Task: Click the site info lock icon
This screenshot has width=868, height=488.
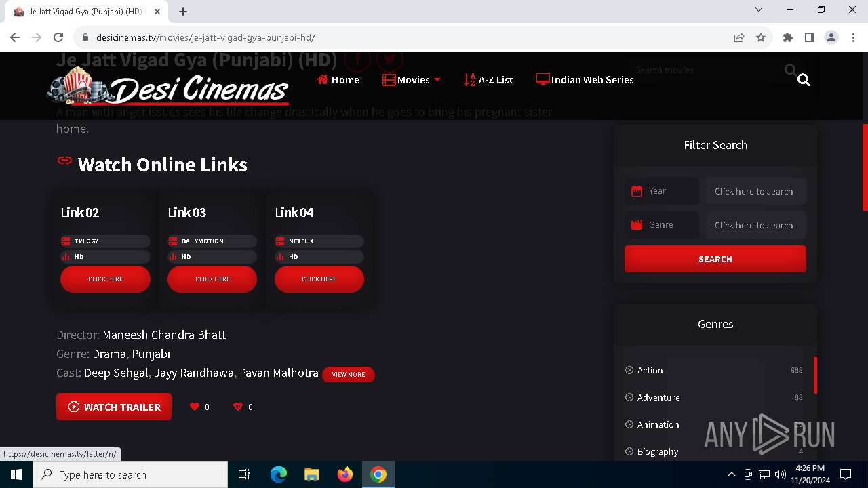Action: coord(85,38)
